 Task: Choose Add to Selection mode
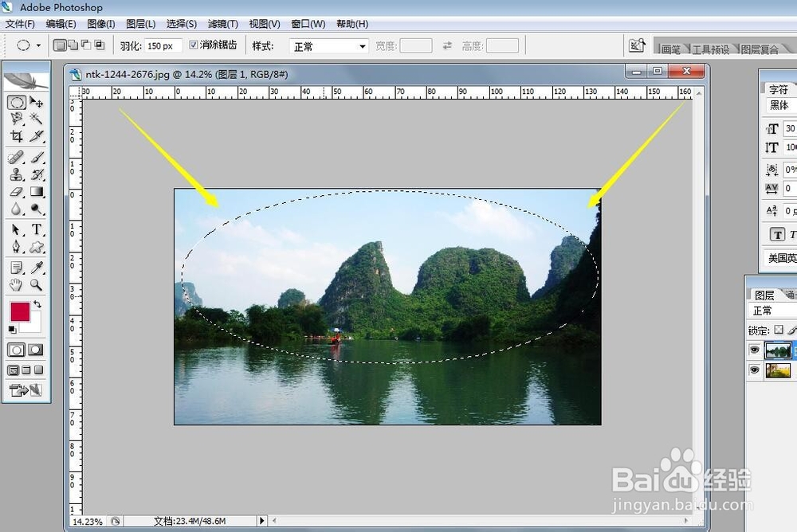pyautogui.click(x=73, y=45)
